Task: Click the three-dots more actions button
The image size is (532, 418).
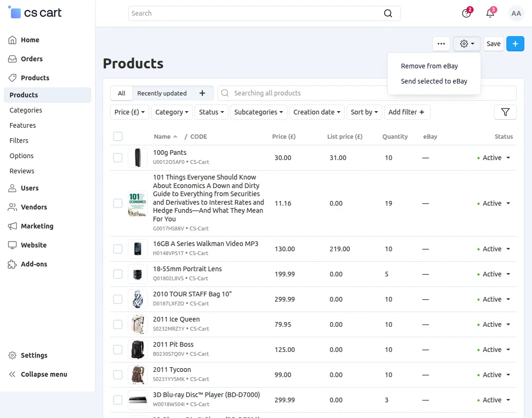Action: click(441, 44)
